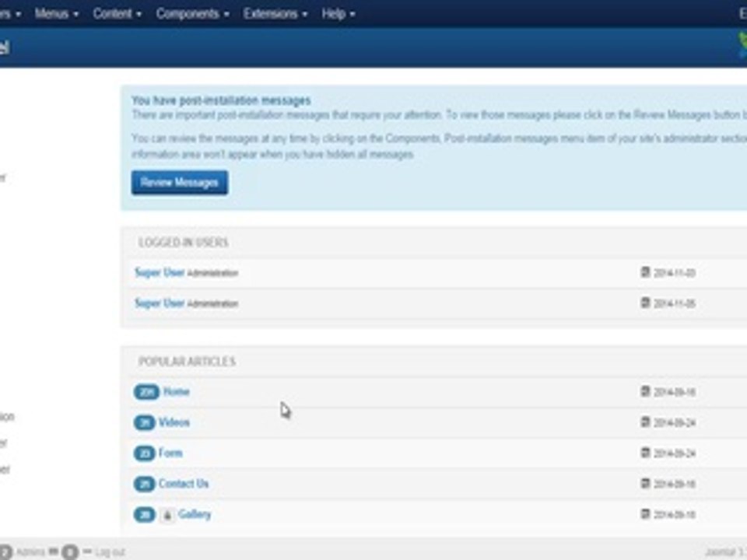Click the Review Messages button
The height and width of the screenshot is (560, 747).
point(180,183)
